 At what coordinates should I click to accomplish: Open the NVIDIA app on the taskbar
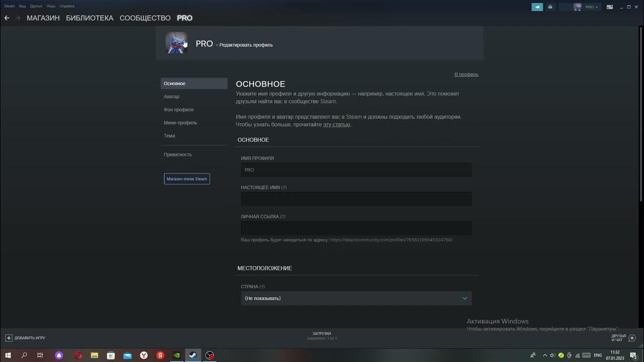[177, 355]
